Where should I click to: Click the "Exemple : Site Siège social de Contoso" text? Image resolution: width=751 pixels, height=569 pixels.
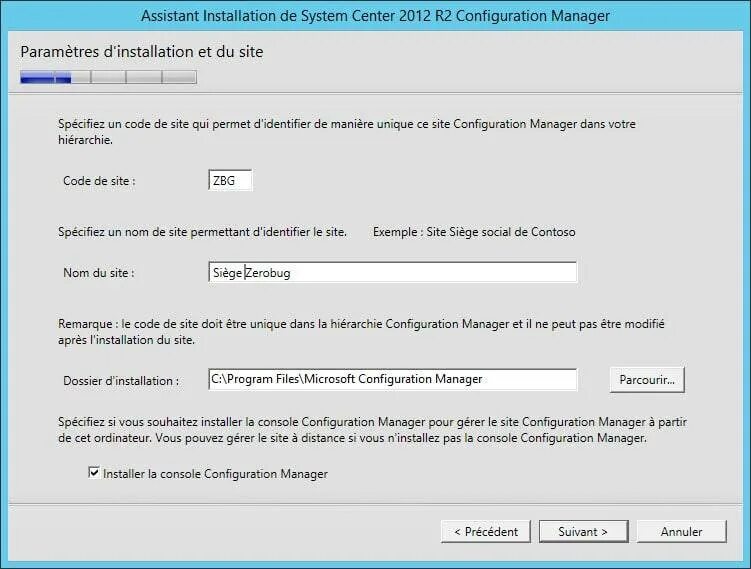click(474, 232)
